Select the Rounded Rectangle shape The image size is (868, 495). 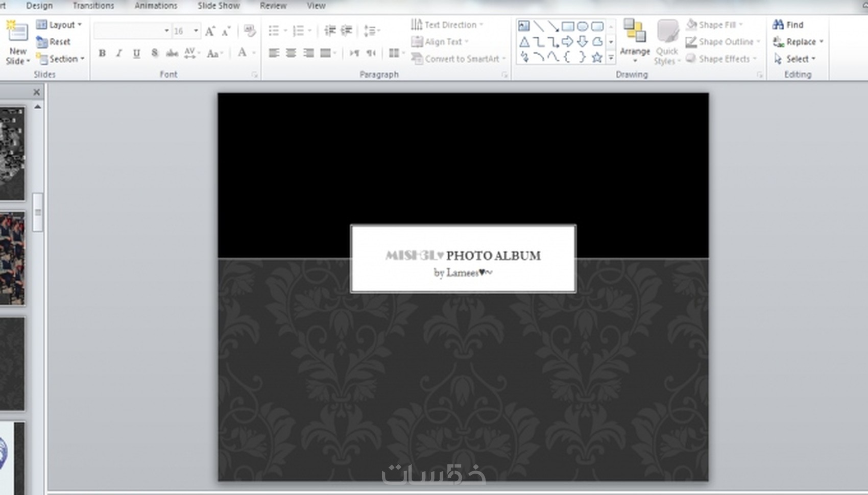597,26
